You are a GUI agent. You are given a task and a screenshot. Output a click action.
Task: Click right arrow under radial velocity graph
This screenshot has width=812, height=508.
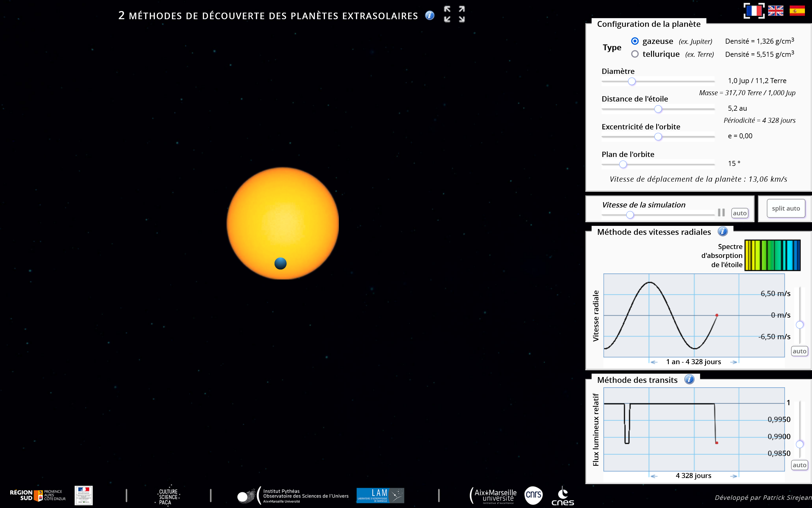pyautogui.click(x=734, y=362)
